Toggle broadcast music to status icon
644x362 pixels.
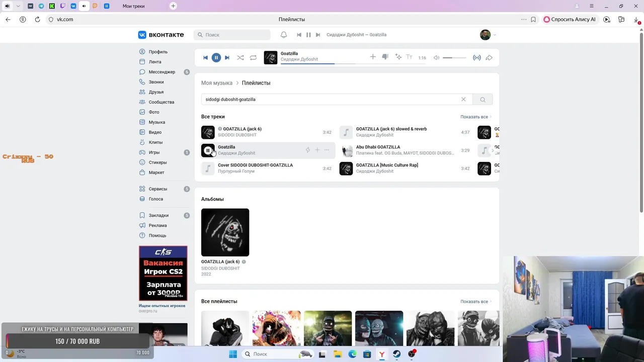(x=477, y=58)
